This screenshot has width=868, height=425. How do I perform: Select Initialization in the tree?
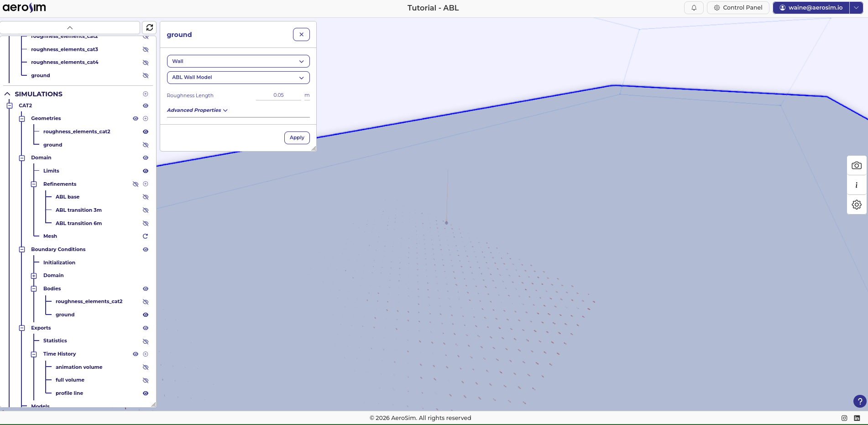pos(59,263)
